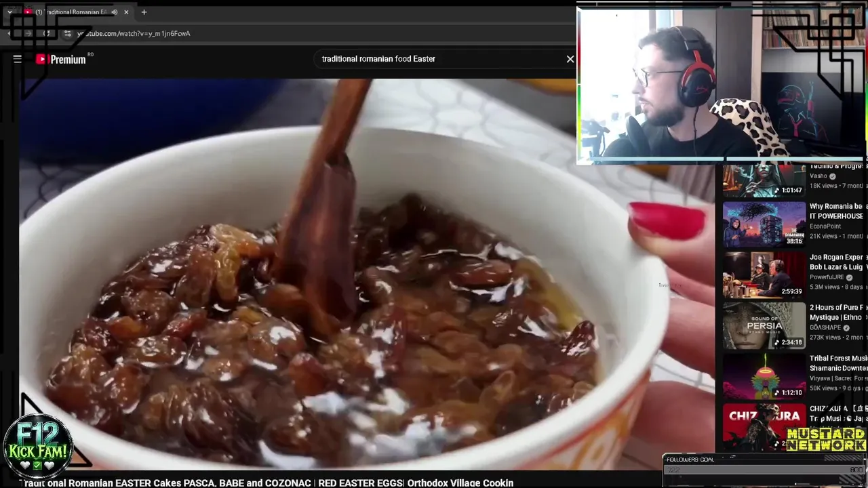Open the tab search dropdown arrow

pyautogui.click(x=9, y=12)
